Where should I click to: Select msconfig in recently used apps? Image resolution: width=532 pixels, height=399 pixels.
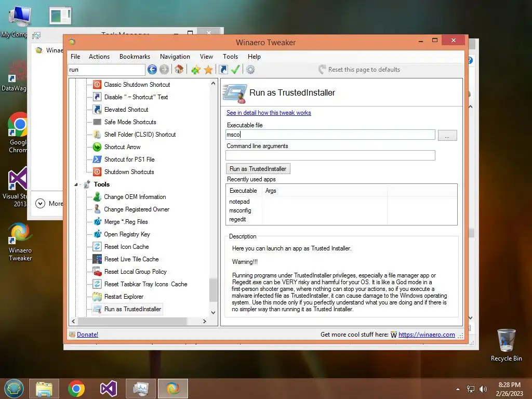[240, 210]
